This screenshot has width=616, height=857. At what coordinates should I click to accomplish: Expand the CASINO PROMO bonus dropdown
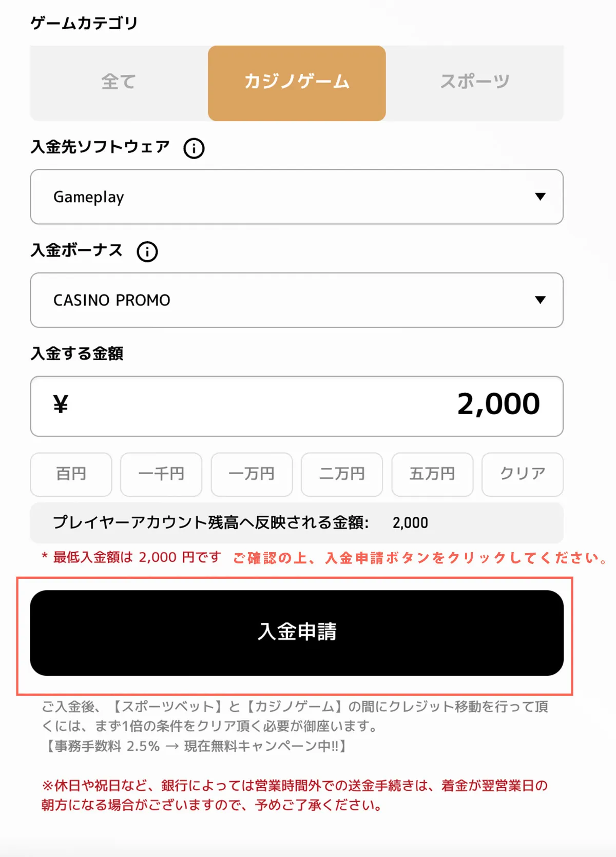click(296, 300)
